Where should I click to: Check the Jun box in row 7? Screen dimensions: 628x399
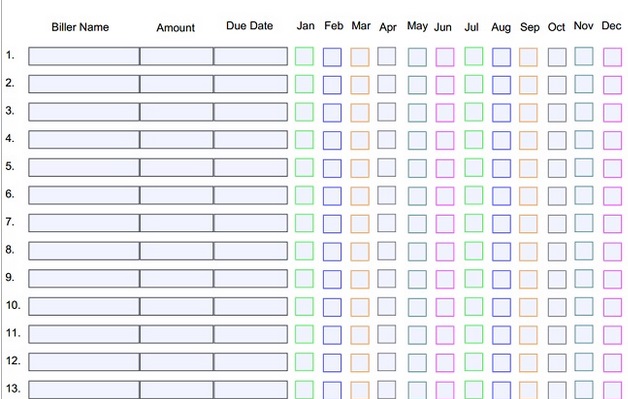(445, 224)
